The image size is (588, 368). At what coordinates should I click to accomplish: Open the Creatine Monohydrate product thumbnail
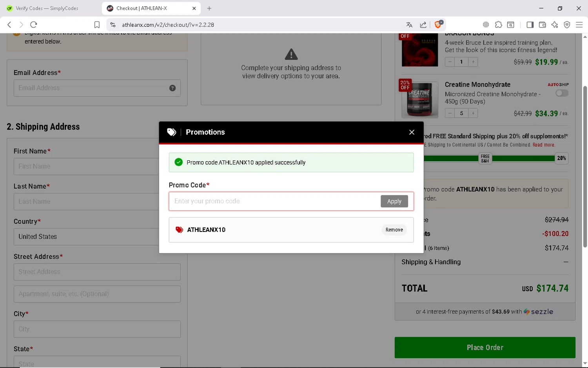(x=419, y=100)
